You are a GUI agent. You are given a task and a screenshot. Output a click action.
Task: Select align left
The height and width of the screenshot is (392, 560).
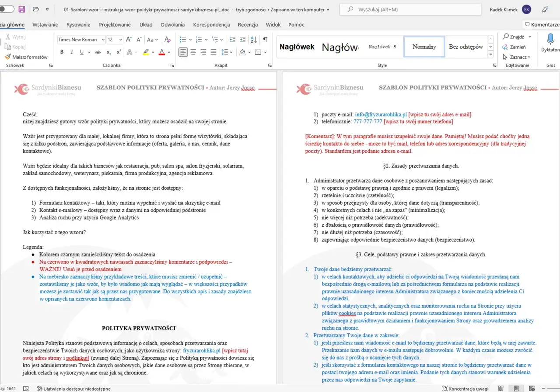coord(183,52)
